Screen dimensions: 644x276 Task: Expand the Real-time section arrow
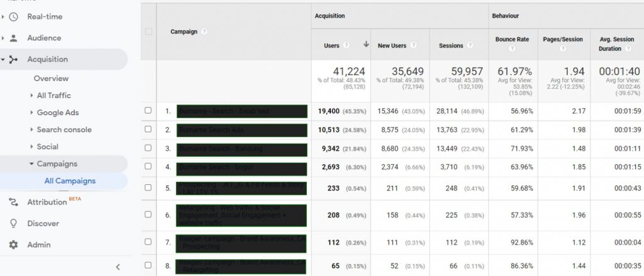tap(3, 17)
